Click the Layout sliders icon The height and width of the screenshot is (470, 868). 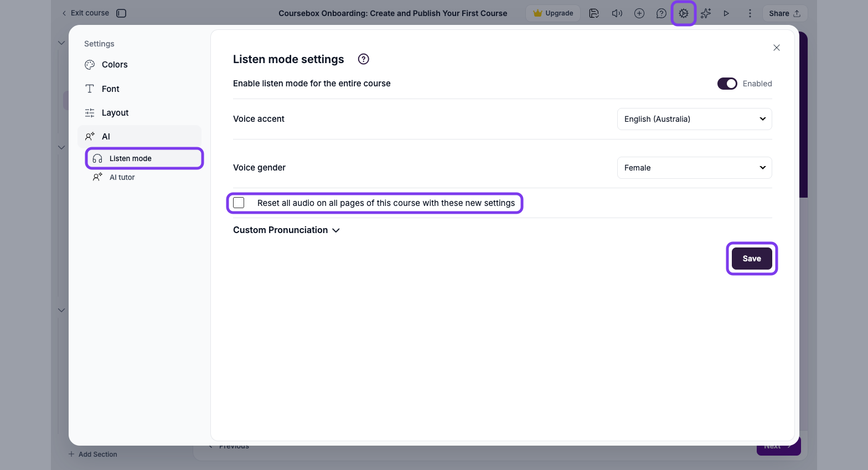click(x=90, y=113)
